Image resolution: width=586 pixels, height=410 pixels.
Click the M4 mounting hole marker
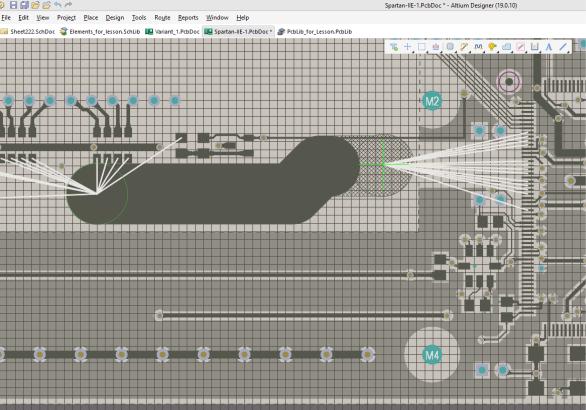tap(432, 355)
